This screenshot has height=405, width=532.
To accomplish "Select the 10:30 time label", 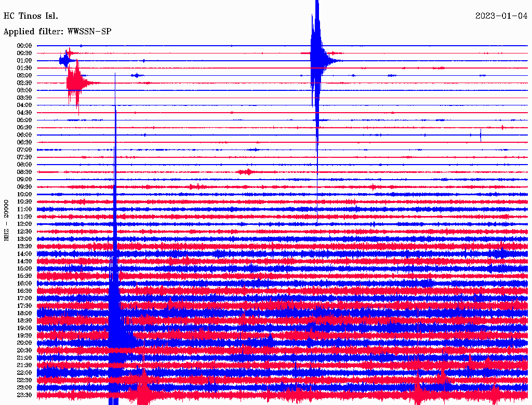I will (24, 202).
